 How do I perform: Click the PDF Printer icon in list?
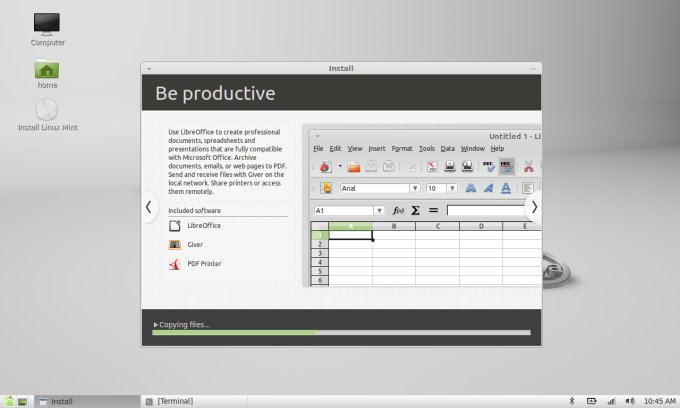pyautogui.click(x=174, y=264)
